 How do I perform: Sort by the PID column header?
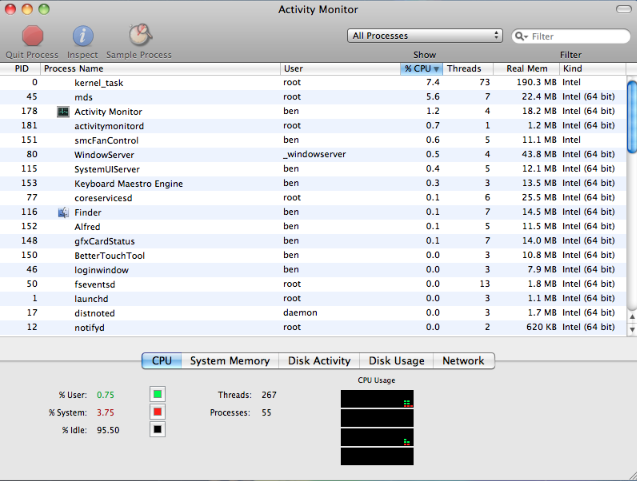(x=20, y=69)
